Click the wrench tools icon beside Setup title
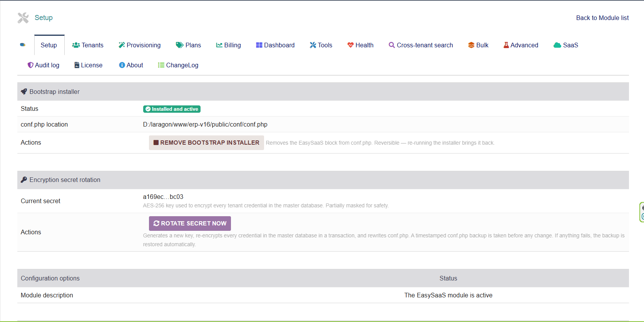 click(23, 18)
